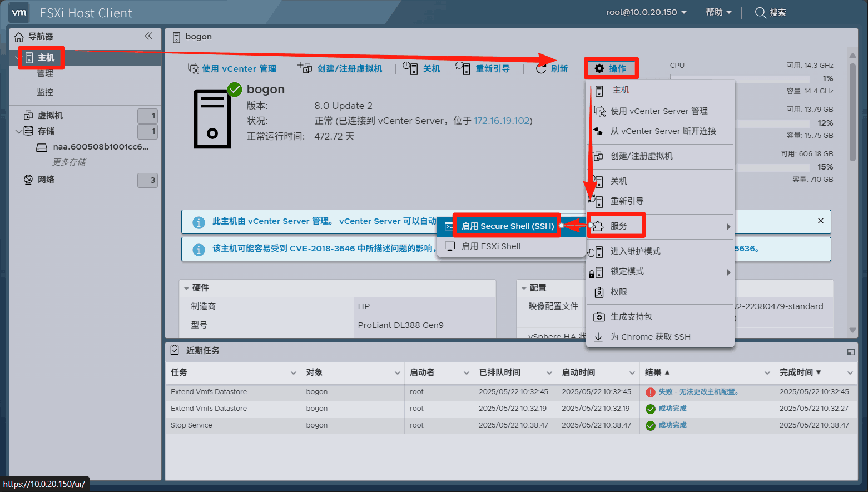The width and height of the screenshot is (868, 492).
Task: Click the shutdown host icon in toolbar
Action: 410,68
